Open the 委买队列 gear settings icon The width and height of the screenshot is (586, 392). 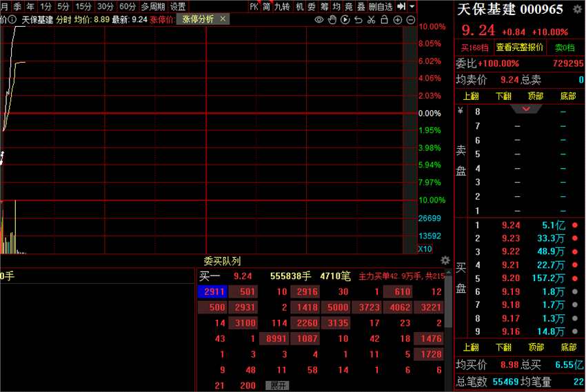point(445,260)
